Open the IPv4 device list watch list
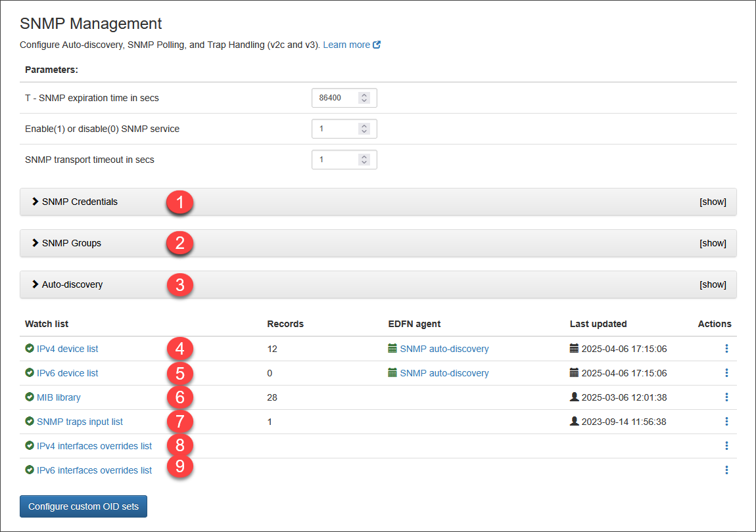The height and width of the screenshot is (532, 756). click(67, 349)
